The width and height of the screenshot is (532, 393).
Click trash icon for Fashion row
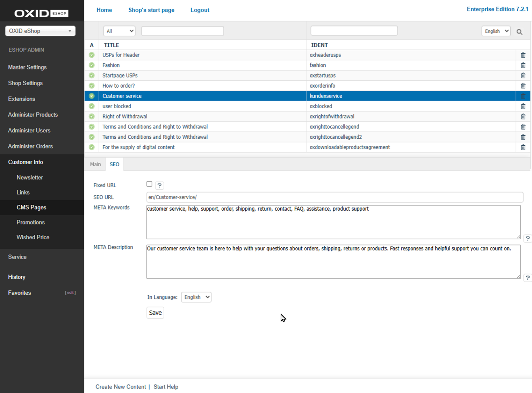click(523, 65)
